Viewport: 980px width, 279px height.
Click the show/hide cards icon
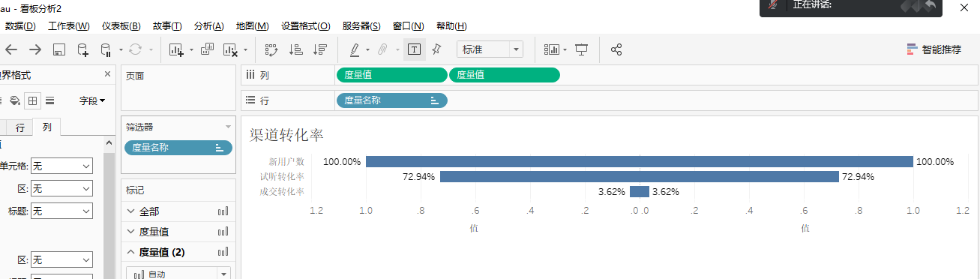coord(552,49)
